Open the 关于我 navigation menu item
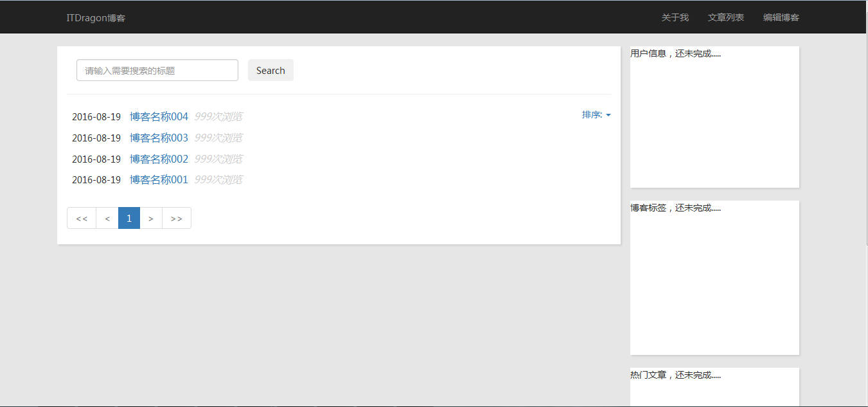Image resolution: width=868 pixels, height=407 pixels. tap(675, 17)
